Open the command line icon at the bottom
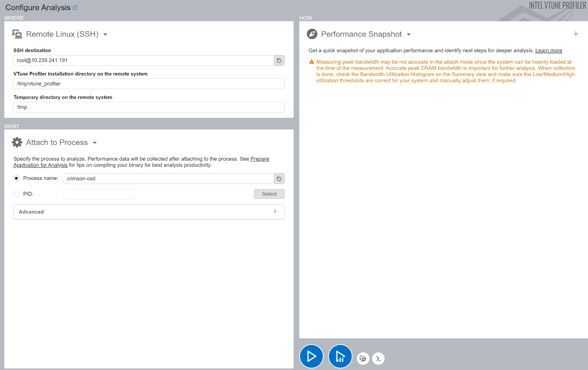Image resolution: width=588 pixels, height=370 pixels. click(378, 359)
